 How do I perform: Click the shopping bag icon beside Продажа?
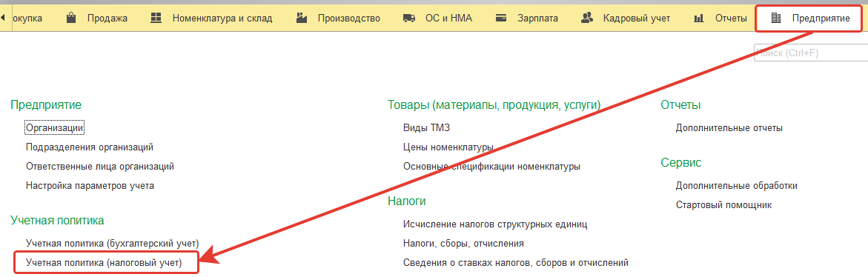coord(71,18)
